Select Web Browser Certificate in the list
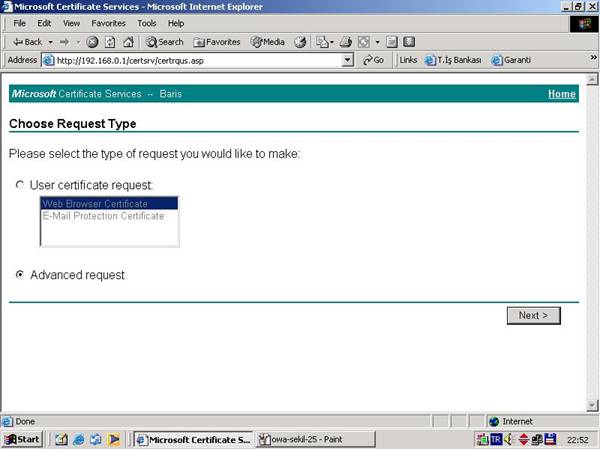The width and height of the screenshot is (600, 449). tap(109, 203)
